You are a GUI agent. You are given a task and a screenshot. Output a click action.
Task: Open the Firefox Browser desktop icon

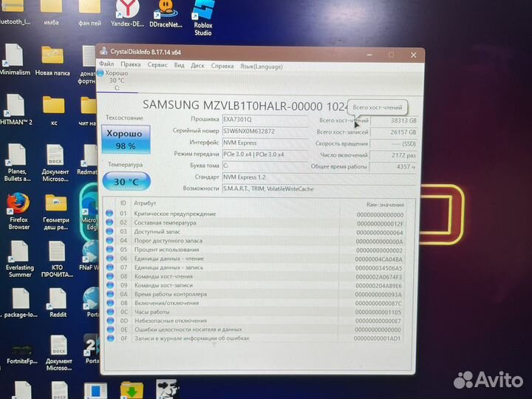pyautogui.click(x=18, y=211)
